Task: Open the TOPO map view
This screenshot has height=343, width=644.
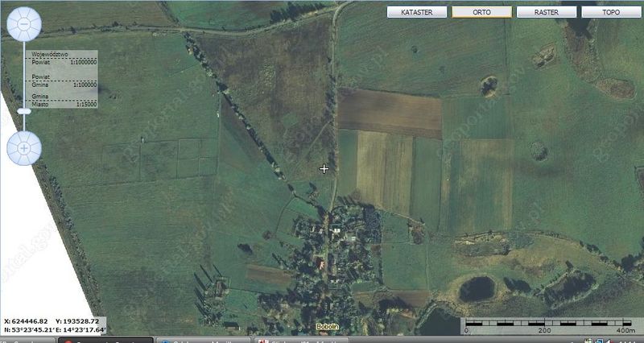Action: coord(611,12)
